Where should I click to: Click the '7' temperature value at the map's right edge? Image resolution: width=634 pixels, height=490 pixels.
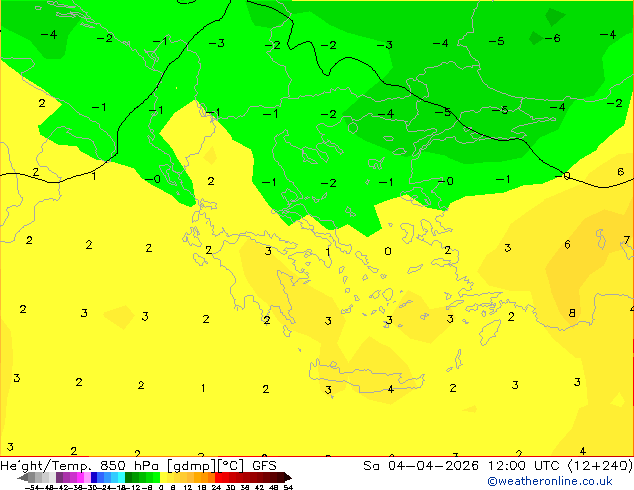pyautogui.click(x=626, y=240)
